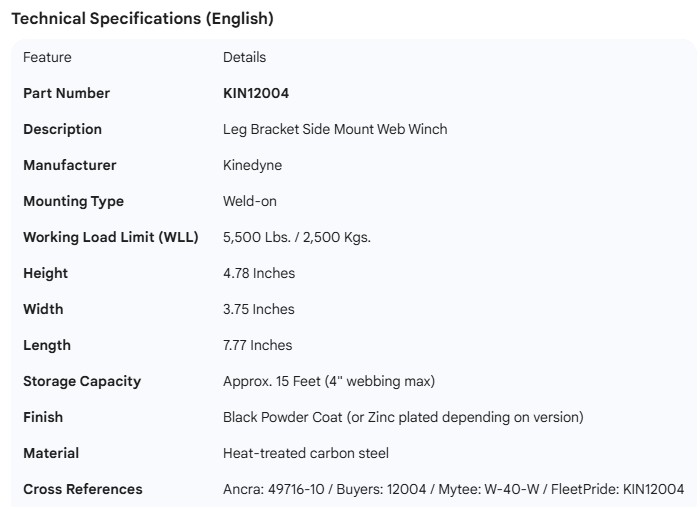Click the Technical Specifications (English) heading
The image size is (700, 509).
pyautogui.click(x=142, y=19)
